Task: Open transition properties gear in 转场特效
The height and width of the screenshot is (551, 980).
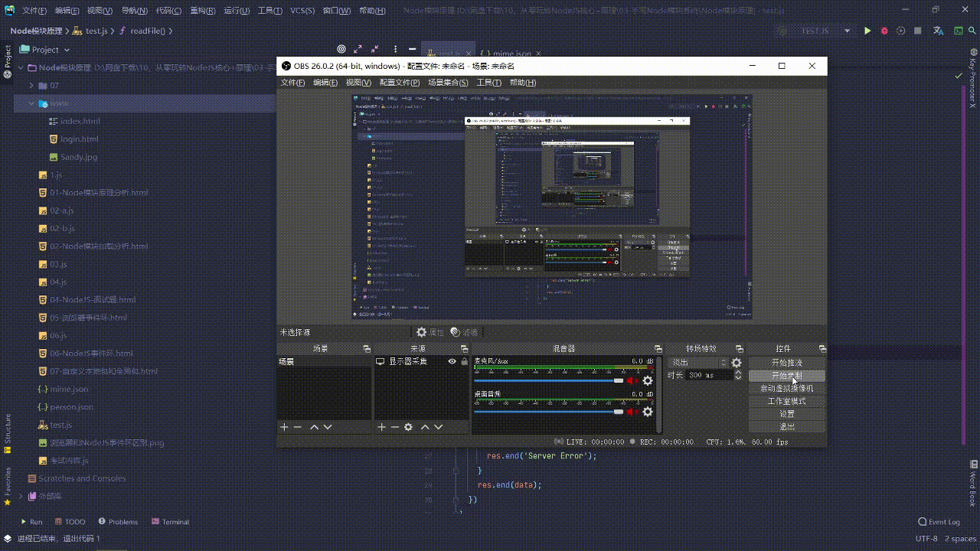Action: [x=737, y=363]
